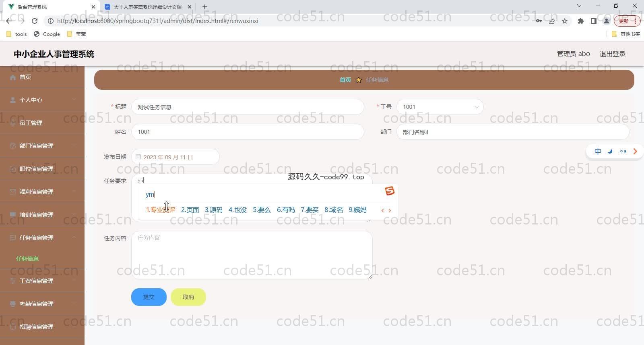Image resolution: width=644 pixels, height=345 pixels.
Task: Choose IME candidate 3.源码
Action: tap(214, 210)
